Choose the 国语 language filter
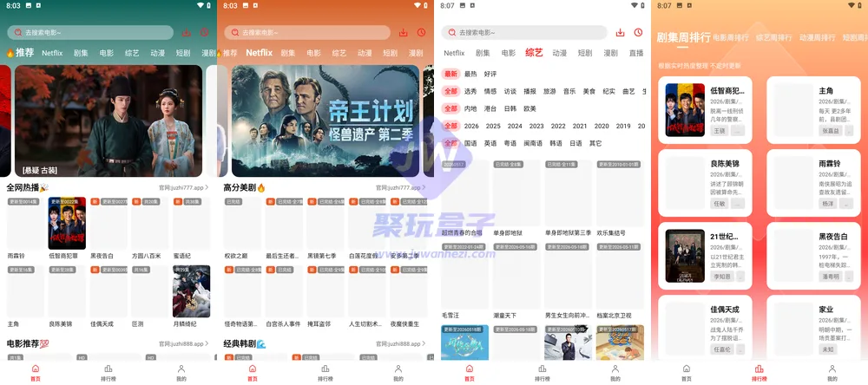This screenshot has width=868, height=385. click(470, 143)
